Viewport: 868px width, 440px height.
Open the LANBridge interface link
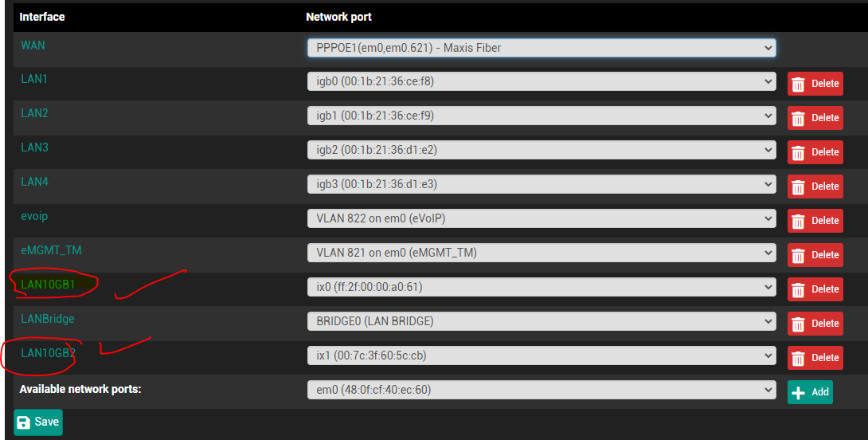(48, 319)
